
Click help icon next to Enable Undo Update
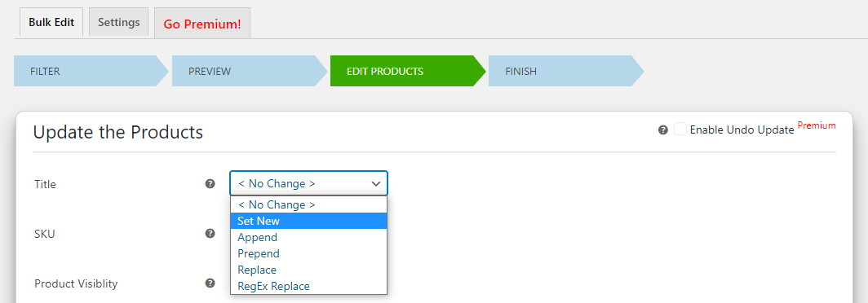(x=662, y=130)
